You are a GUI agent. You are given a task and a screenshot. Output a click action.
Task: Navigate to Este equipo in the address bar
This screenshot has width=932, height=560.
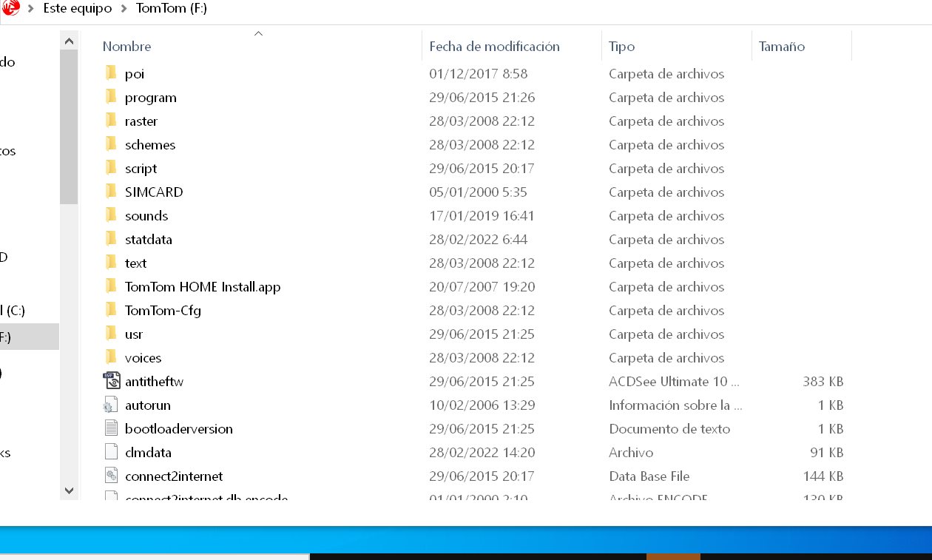(78, 9)
